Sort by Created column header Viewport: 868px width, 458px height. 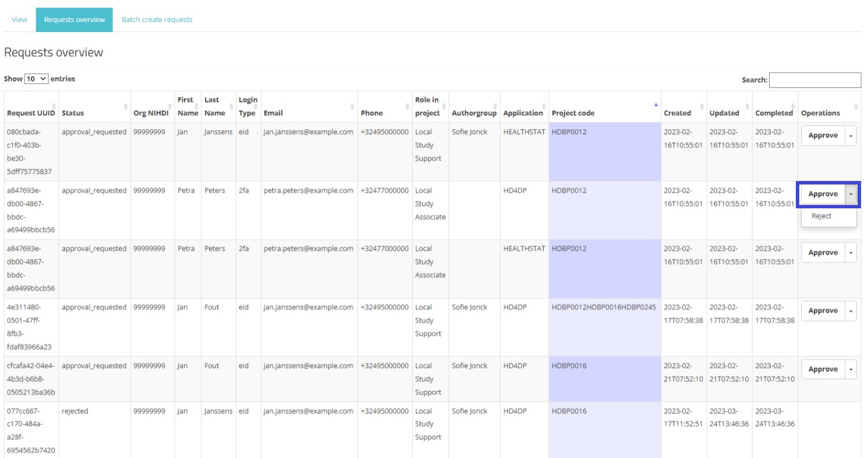[683, 113]
